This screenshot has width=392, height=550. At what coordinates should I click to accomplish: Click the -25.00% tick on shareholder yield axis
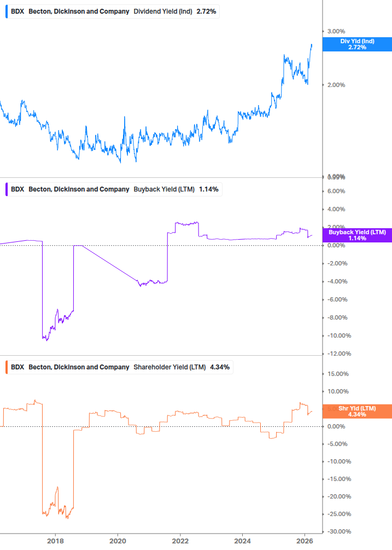pos(339,514)
